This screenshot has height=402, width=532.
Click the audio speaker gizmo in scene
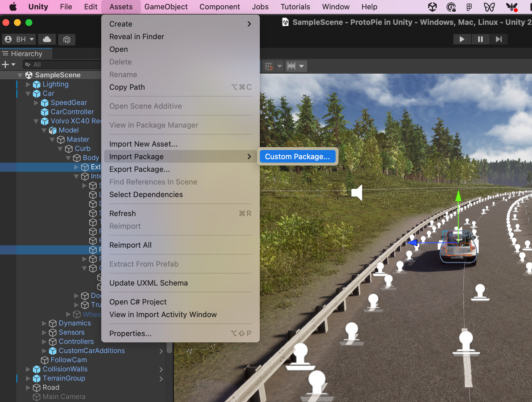[x=357, y=192]
